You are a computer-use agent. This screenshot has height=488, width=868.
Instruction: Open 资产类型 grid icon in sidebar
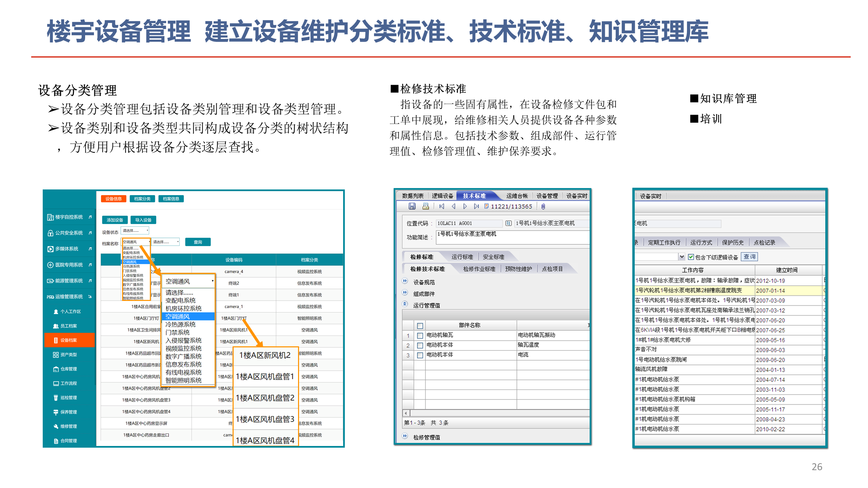pos(56,355)
